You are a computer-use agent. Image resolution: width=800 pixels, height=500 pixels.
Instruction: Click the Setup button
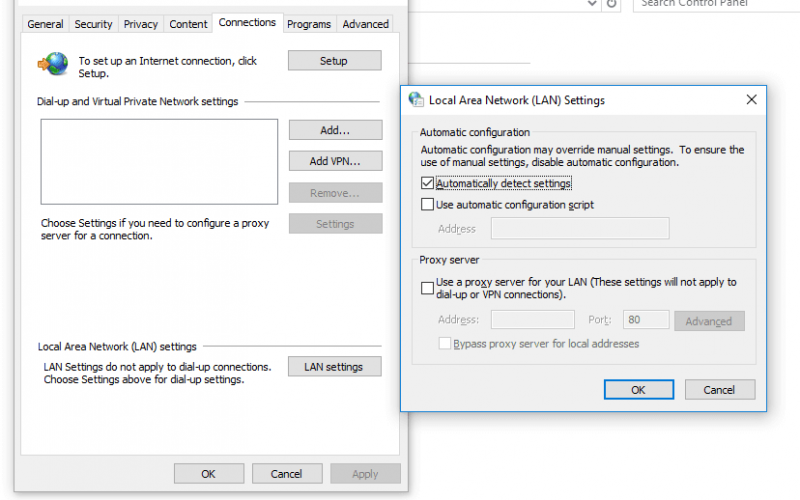point(334,61)
